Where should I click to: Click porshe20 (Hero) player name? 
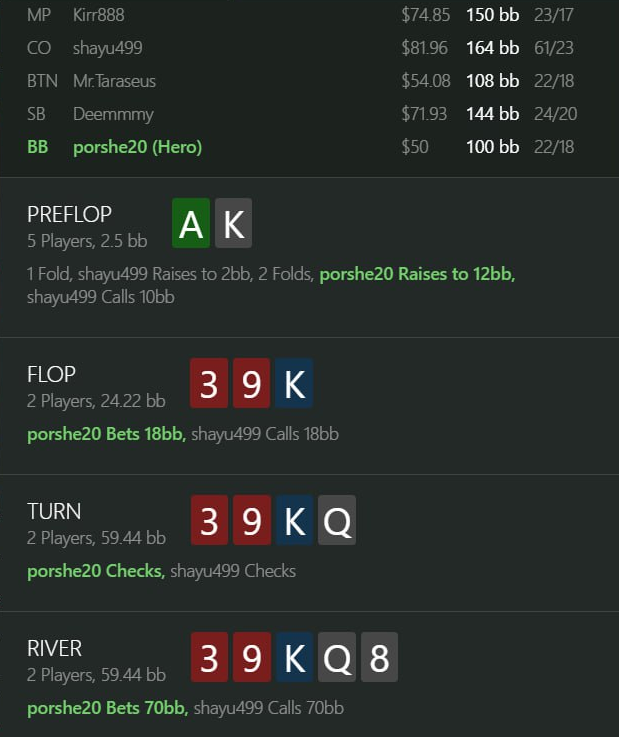138,147
